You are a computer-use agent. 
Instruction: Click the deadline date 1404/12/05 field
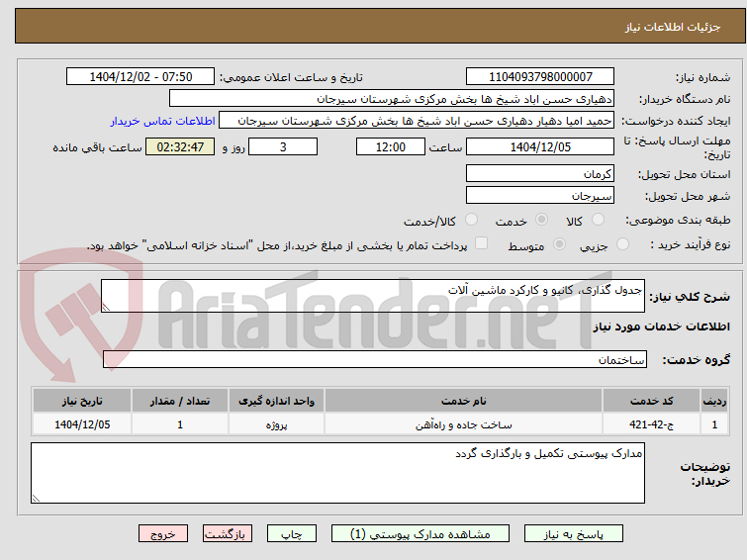tap(540, 146)
